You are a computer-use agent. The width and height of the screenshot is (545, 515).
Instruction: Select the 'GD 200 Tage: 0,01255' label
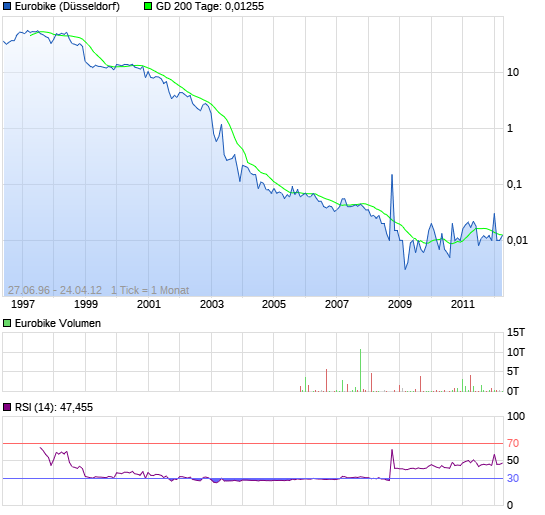[x=210, y=6]
